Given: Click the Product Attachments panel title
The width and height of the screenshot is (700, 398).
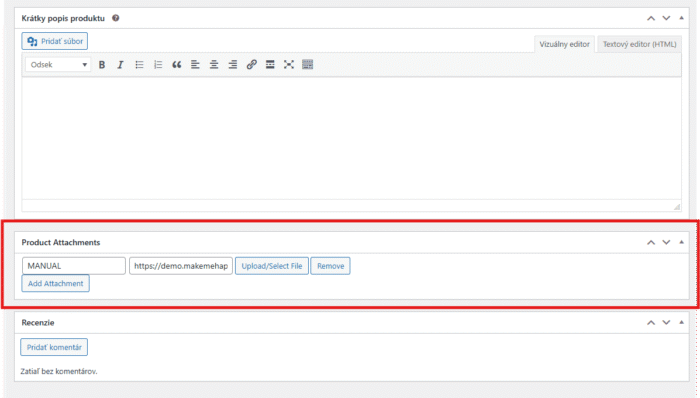Looking at the screenshot, I should pos(61,242).
